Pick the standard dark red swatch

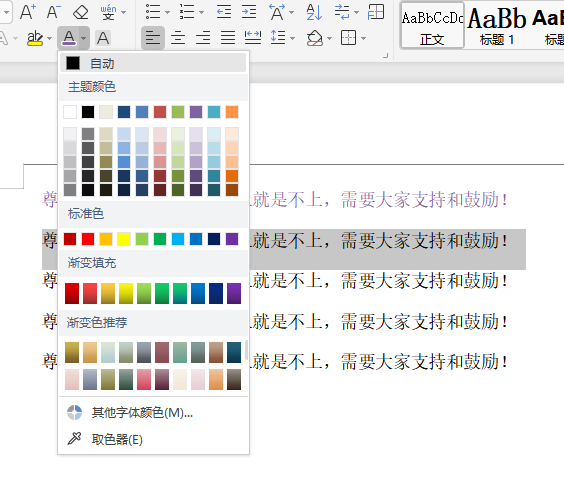coord(70,239)
